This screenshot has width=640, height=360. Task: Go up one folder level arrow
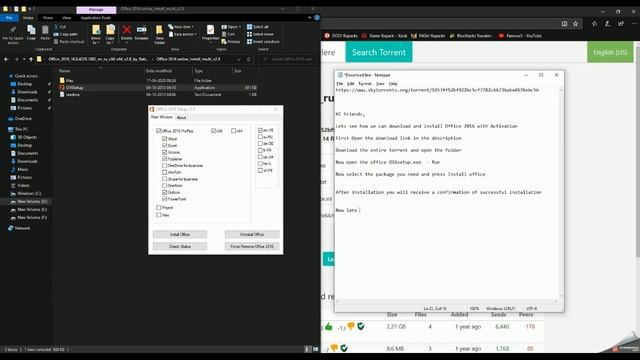click(x=31, y=59)
